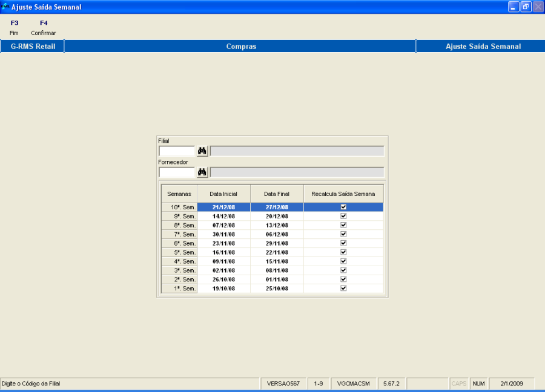The height and width of the screenshot is (392, 545).
Task: Click end date 06/12/08 cell
Action: (x=277, y=234)
